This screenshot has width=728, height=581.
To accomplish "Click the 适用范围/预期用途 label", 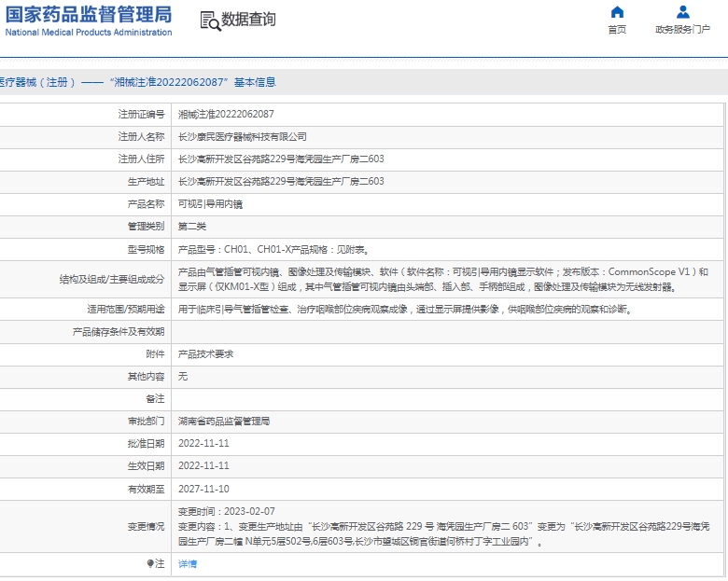I will pos(126,309).
